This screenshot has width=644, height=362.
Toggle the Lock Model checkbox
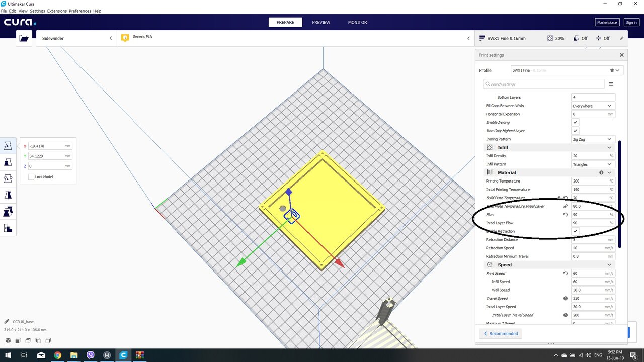click(31, 177)
